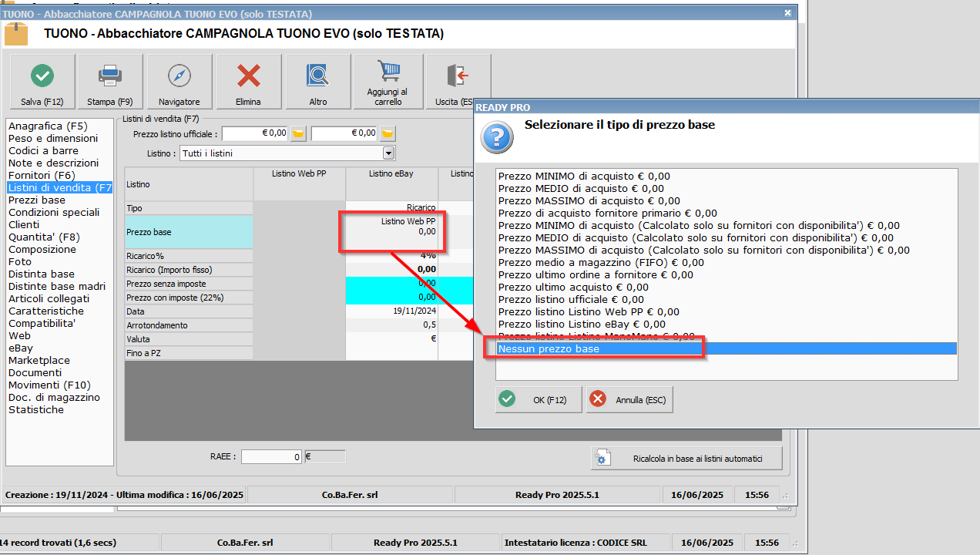Open the Altro toolbar options
Screen dimensions: 980x555
(x=317, y=82)
